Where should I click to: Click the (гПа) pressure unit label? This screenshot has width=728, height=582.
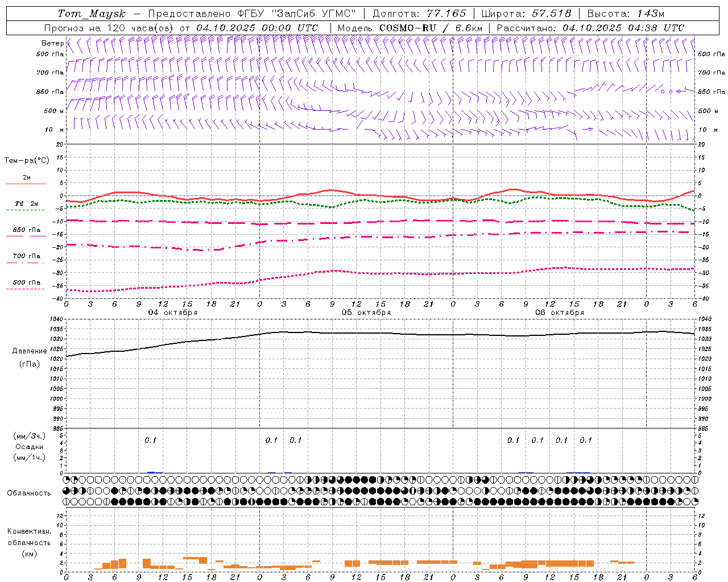30,364
